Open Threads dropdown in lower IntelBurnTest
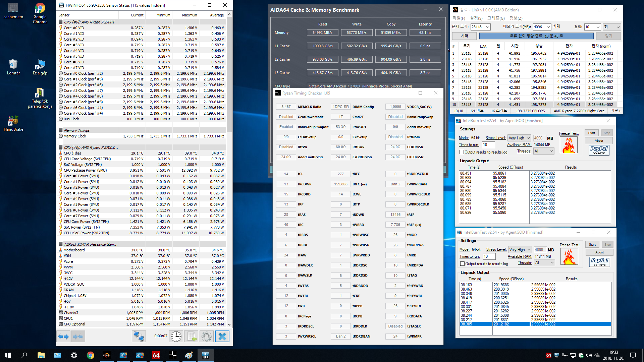The image size is (644, 362). tap(544, 263)
